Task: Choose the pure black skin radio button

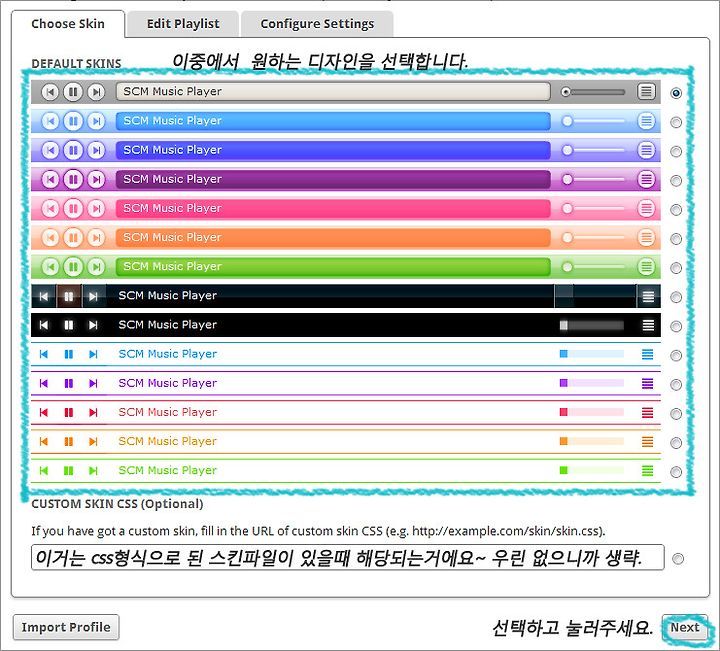Action: (x=675, y=326)
